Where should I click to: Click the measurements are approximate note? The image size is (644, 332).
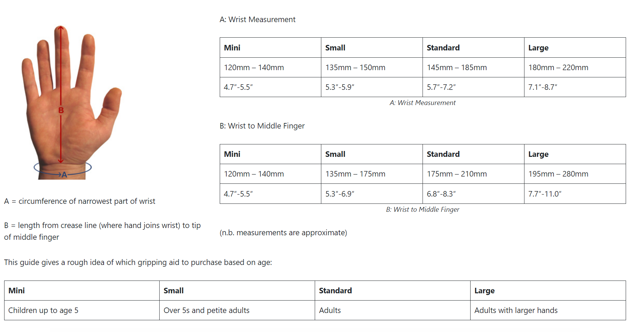point(283,233)
